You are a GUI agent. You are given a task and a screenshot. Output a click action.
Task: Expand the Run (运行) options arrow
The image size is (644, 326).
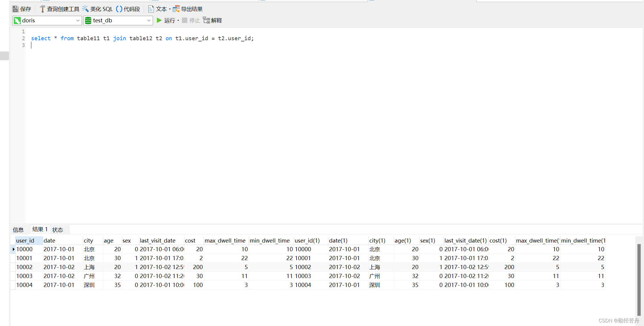[x=178, y=21]
